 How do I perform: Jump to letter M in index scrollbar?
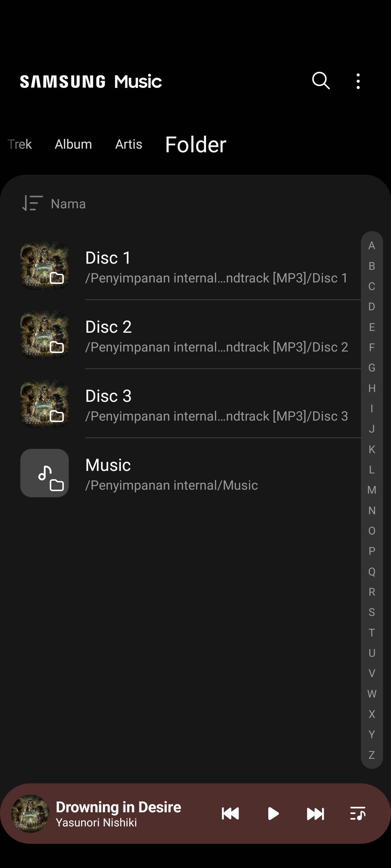click(372, 490)
